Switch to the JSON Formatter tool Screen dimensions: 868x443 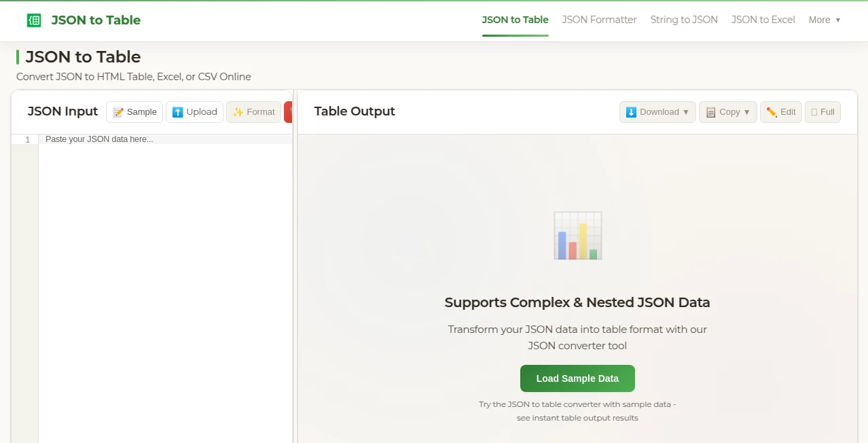(599, 20)
